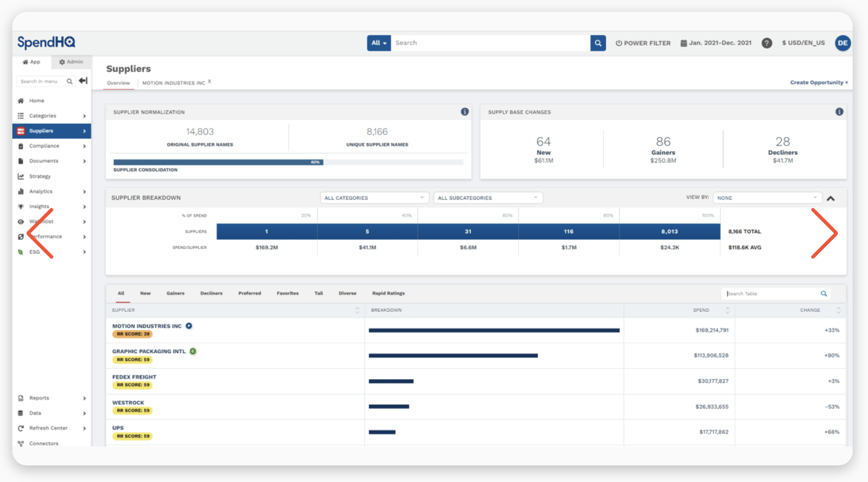Click the Graphic Packaging green badge icon
Screen dimensions: 868x482
click(192, 351)
